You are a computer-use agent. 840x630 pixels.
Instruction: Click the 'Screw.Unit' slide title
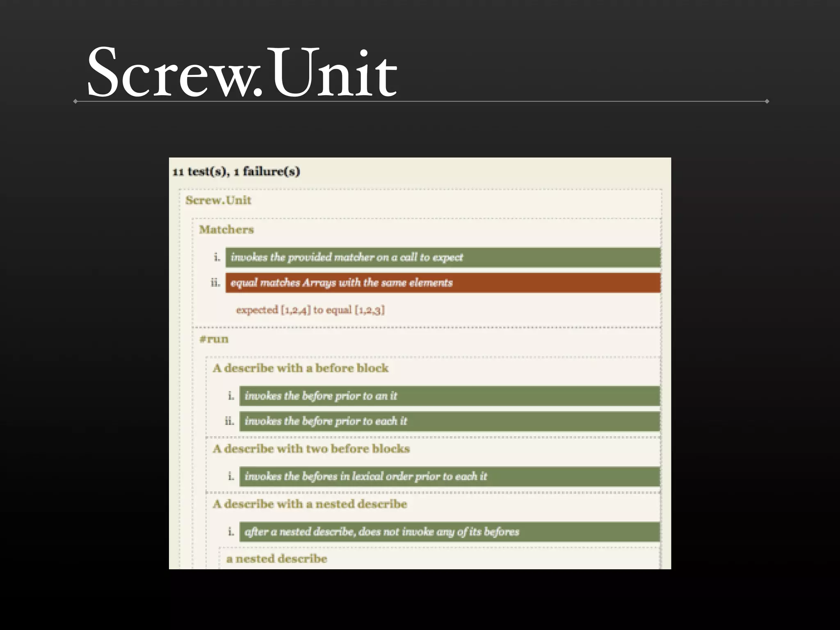[x=242, y=72]
